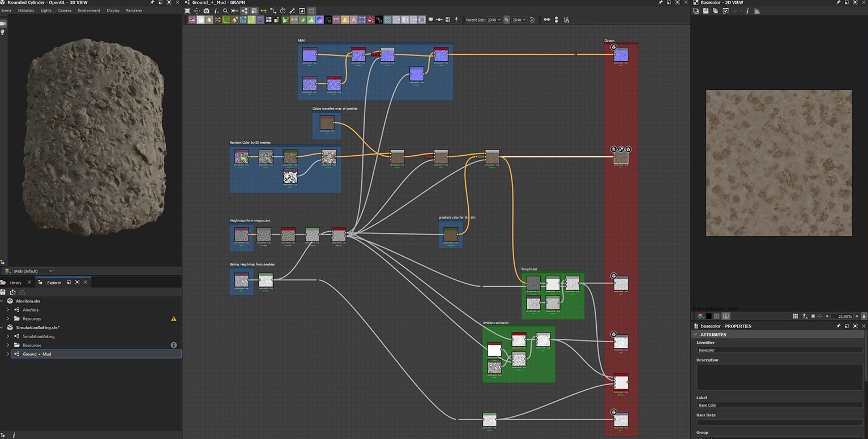Open the Environment menu in 3D View

[89, 11]
